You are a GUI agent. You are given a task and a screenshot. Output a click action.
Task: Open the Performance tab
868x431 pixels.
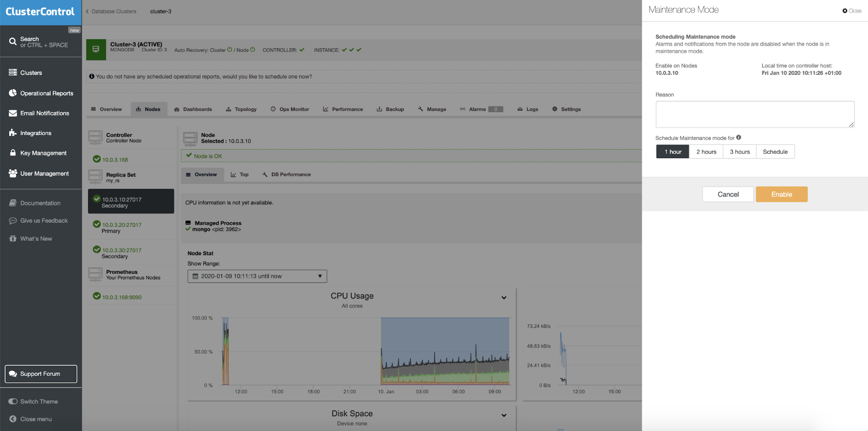point(343,109)
